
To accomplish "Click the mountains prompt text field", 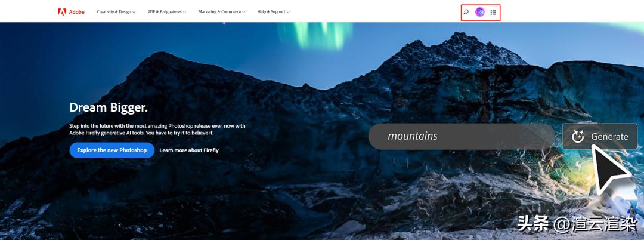I will [462, 137].
